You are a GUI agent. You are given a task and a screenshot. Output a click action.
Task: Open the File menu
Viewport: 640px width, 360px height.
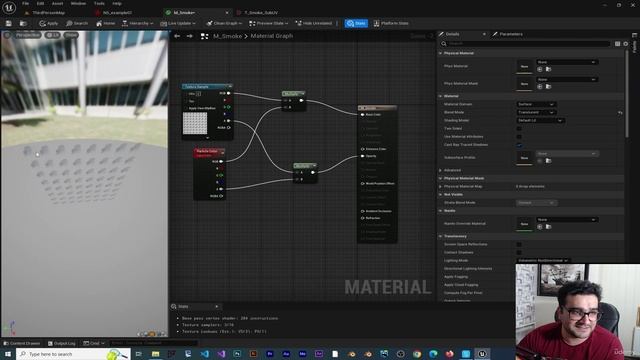[25, 3]
